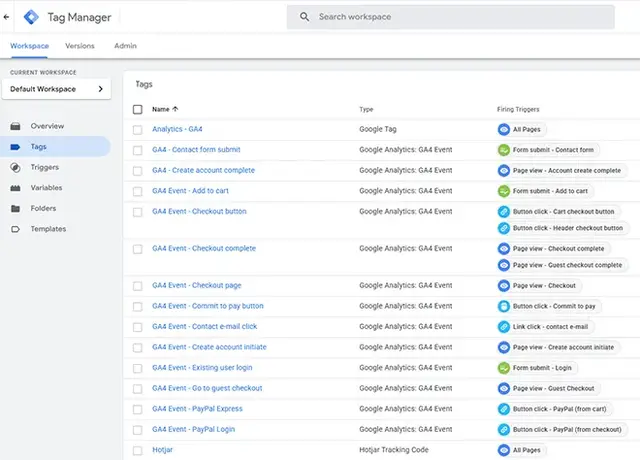Click trigger icon for Form submit - Contact form
The image size is (640, 460).
(504, 150)
